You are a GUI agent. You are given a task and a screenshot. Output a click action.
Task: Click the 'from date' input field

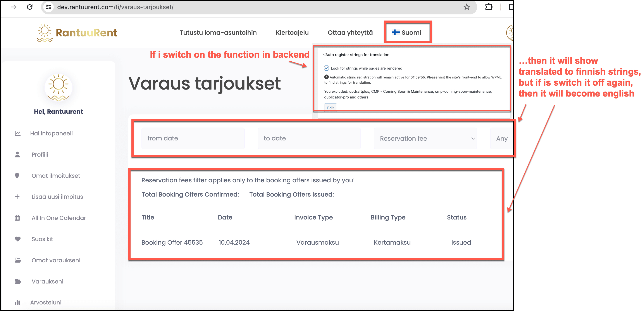tap(193, 138)
